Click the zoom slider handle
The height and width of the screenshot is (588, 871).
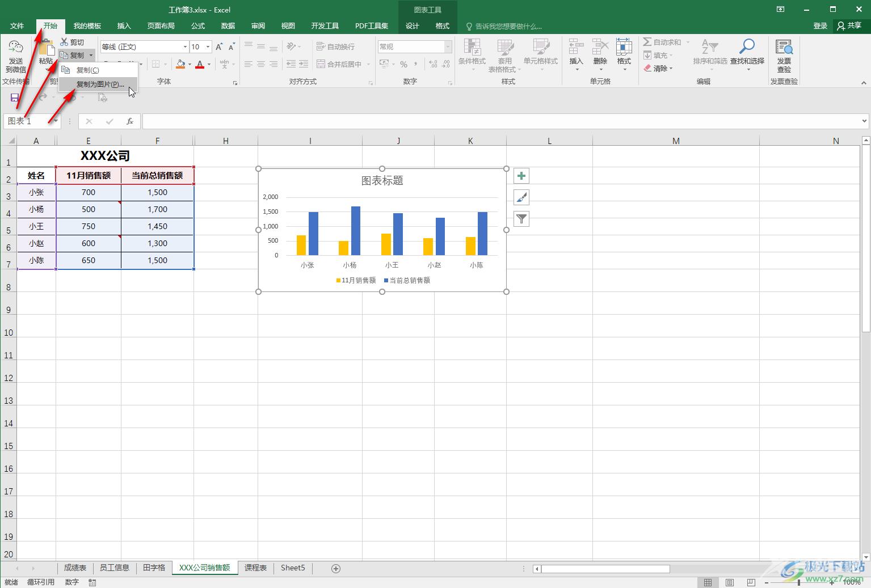[799, 582]
